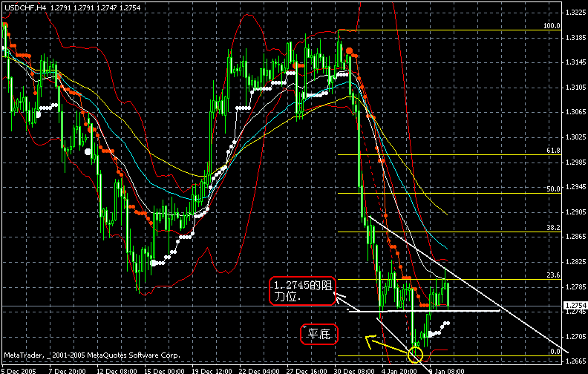This screenshot has width=588, height=374.
Task: Select the '平底' text label
Action: point(319,334)
